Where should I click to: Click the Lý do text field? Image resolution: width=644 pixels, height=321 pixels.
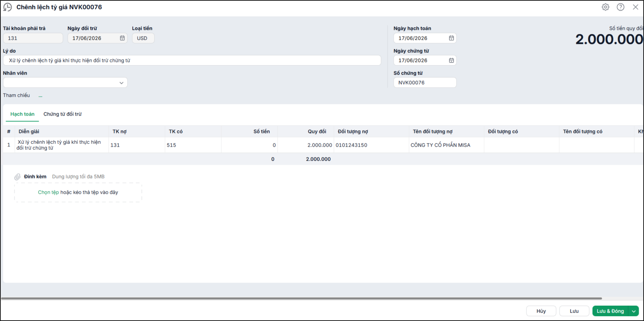click(192, 60)
